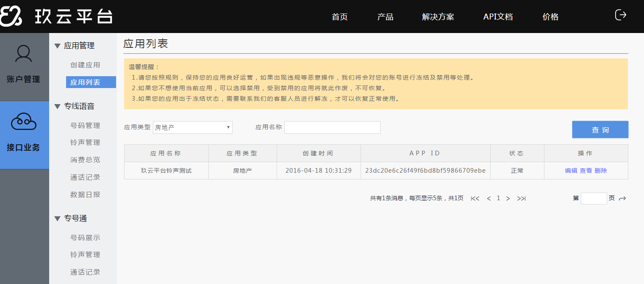Open 铃声管理 under 专线语音
Viewport: 644px width, 284px height.
pos(85,143)
